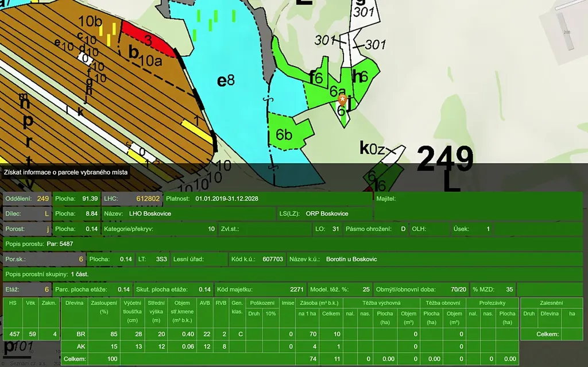Click the orange star map marker
The width and height of the screenshot is (588, 367).
click(342, 100)
